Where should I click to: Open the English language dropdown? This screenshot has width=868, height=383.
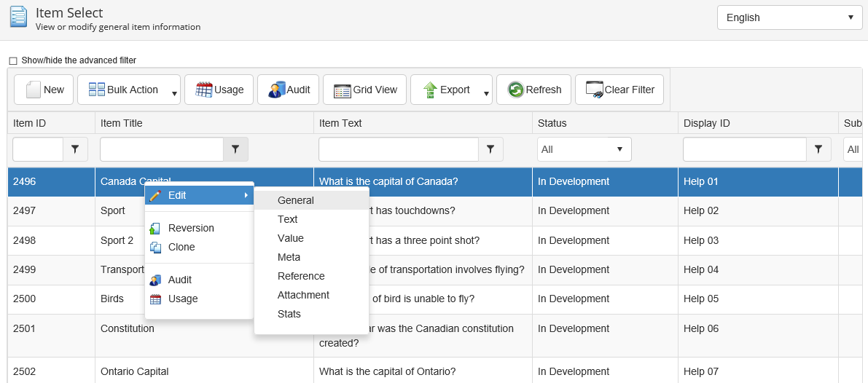[x=789, y=17]
